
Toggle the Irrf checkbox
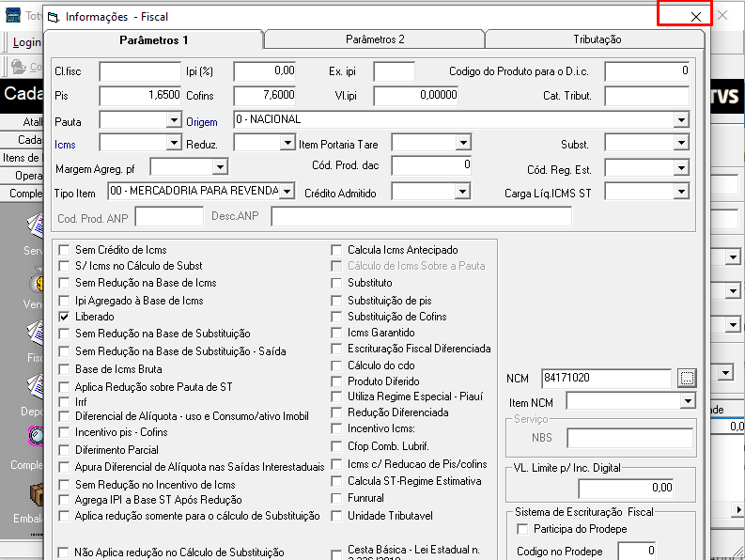[64, 402]
